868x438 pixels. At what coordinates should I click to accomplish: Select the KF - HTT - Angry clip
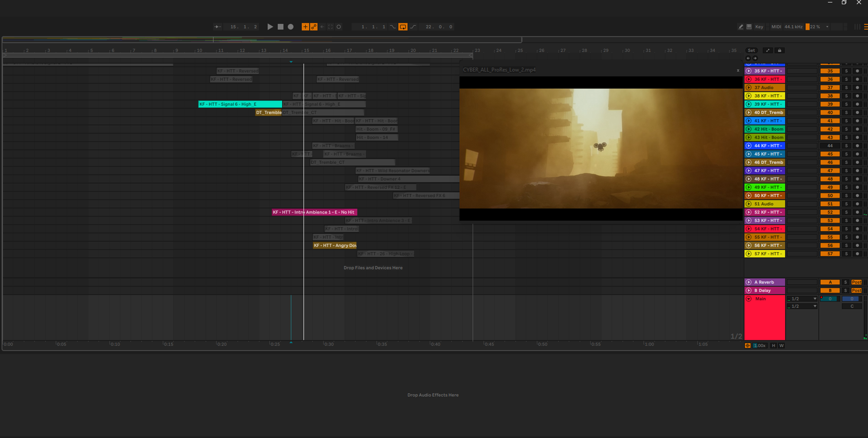click(335, 246)
